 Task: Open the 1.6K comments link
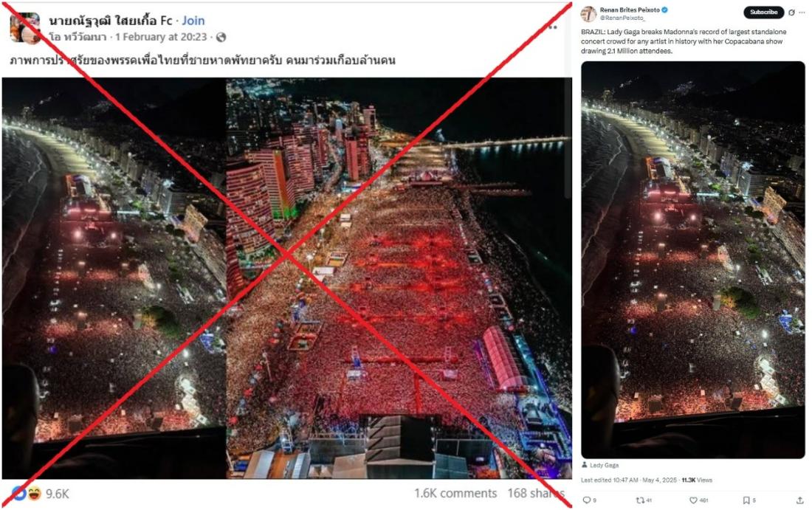pyautogui.click(x=455, y=493)
